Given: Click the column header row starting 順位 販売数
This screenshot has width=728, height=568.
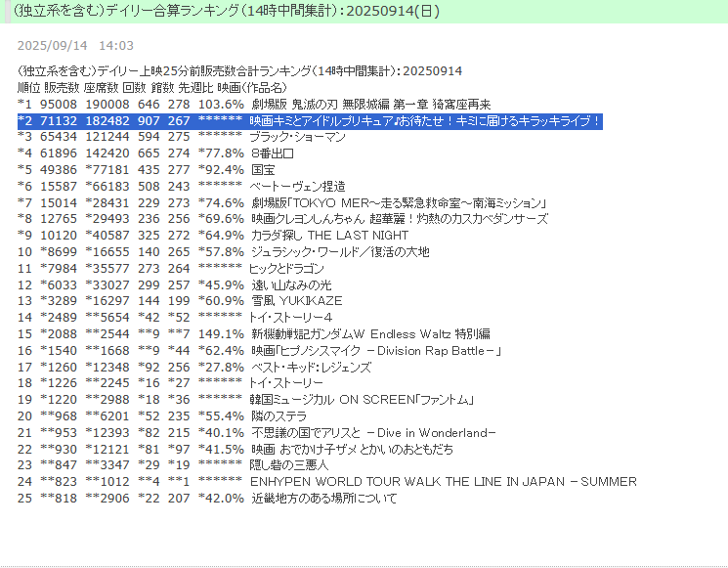Looking at the screenshot, I should click(x=152, y=87).
